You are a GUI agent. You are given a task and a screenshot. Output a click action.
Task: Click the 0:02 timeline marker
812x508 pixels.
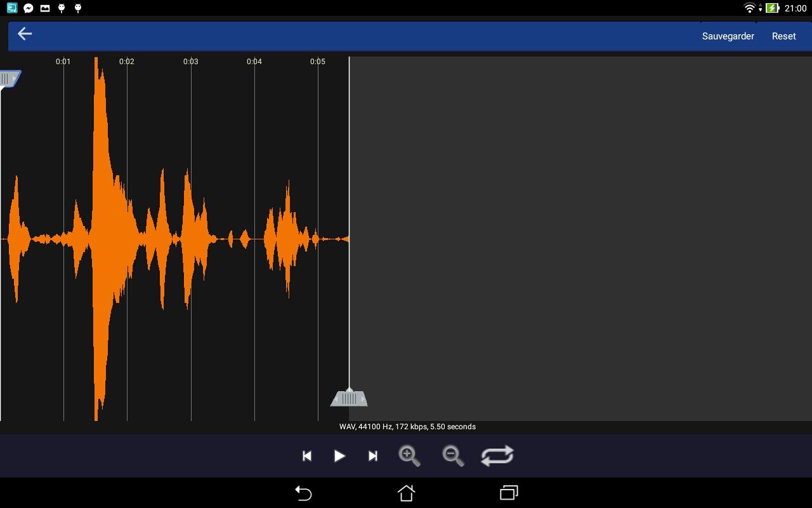(x=127, y=62)
